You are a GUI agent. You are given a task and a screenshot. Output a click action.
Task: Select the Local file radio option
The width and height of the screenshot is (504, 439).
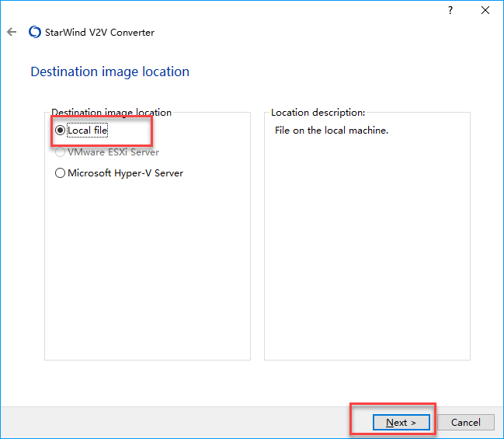[82, 131]
